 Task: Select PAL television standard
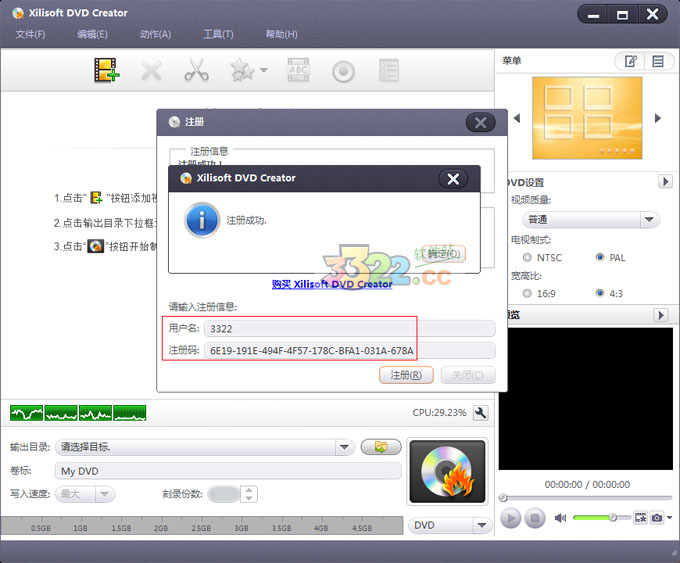pyautogui.click(x=600, y=258)
